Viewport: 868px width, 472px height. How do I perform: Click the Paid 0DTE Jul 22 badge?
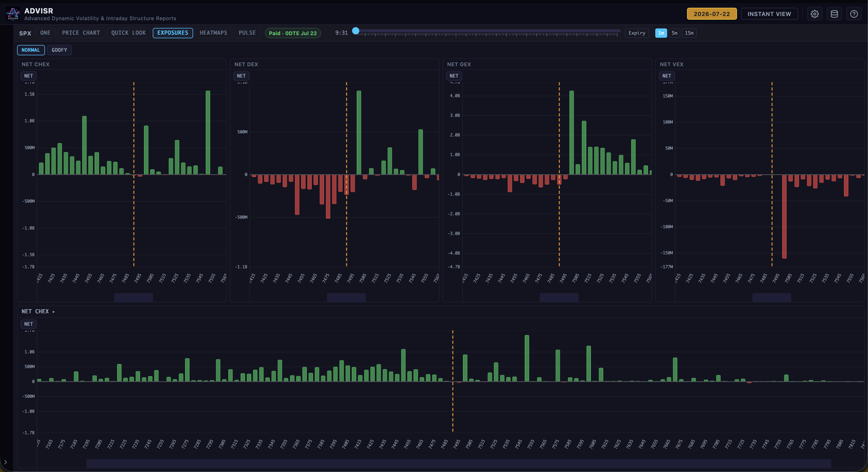[293, 33]
